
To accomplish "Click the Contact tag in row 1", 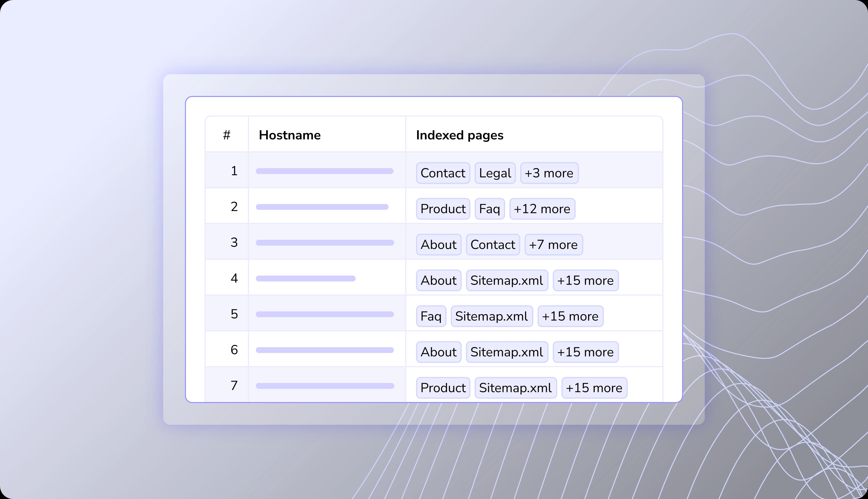I will point(443,173).
